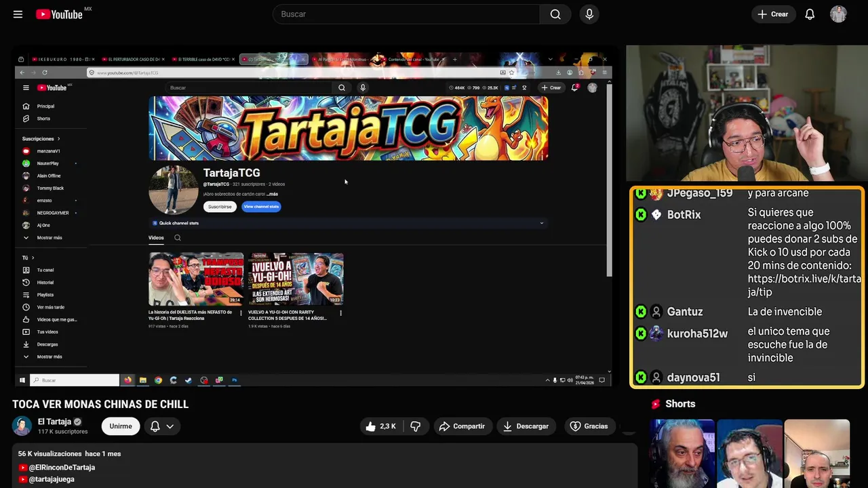This screenshot has height=488, width=868.
Task: Focus the top YouTube Buscar search field
Action: pyautogui.click(x=406, y=14)
